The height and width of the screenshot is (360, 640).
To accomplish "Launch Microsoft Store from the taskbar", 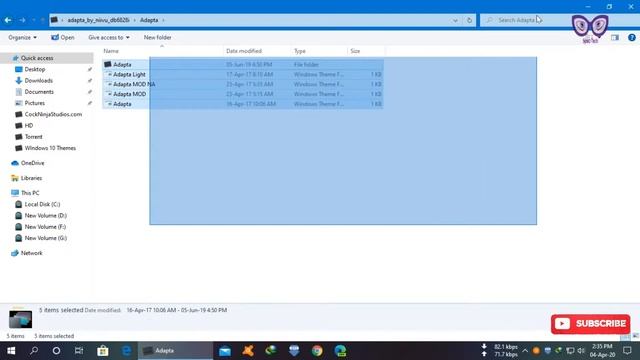I will click(103, 351).
